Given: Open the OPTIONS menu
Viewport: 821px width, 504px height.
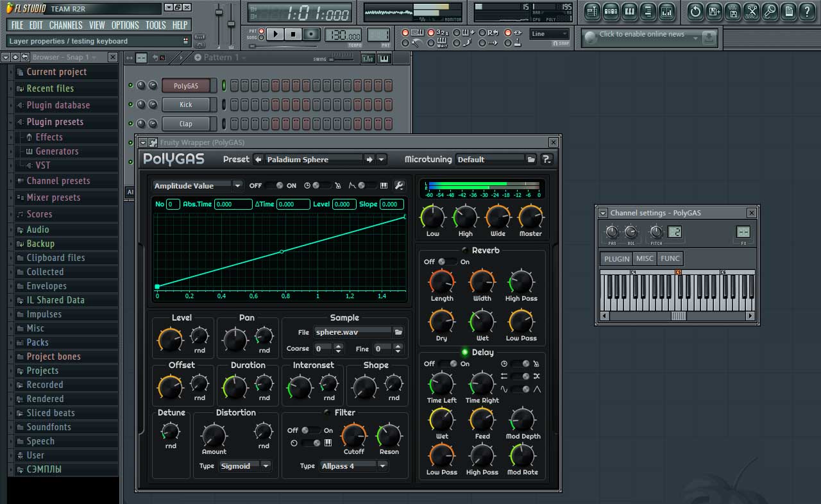Looking at the screenshot, I should (x=125, y=25).
